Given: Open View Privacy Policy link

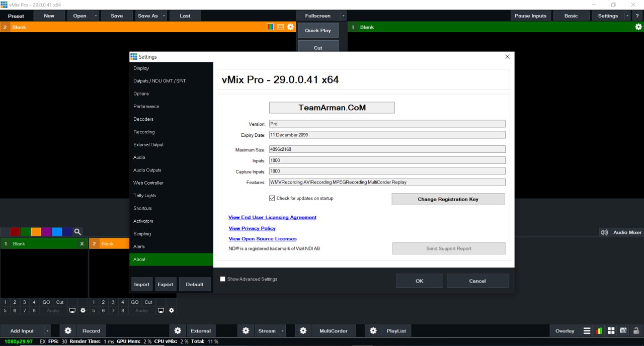Looking at the screenshot, I should (x=252, y=228).
